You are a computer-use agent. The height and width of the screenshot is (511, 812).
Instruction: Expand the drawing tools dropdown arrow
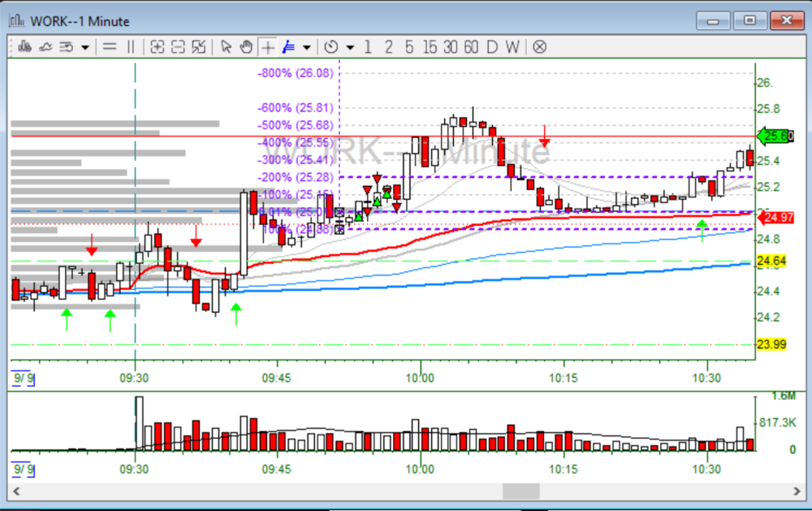click(x=306, y=47)
